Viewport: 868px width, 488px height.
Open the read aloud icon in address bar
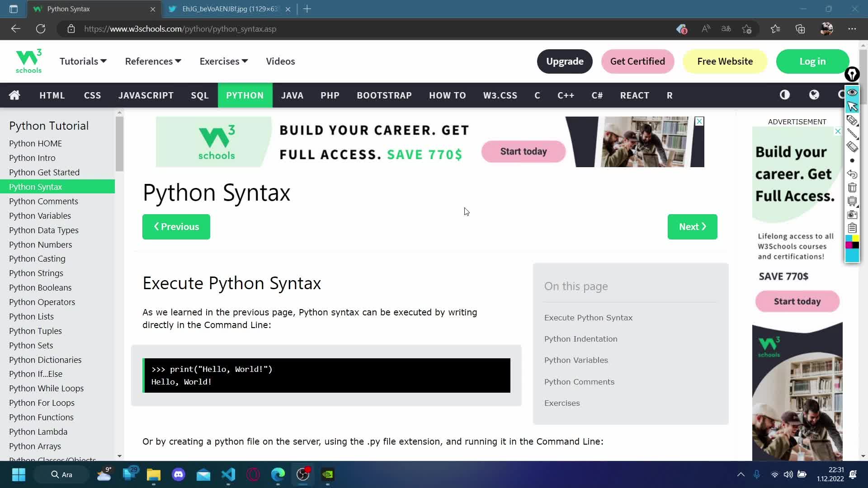click(705, 29)
